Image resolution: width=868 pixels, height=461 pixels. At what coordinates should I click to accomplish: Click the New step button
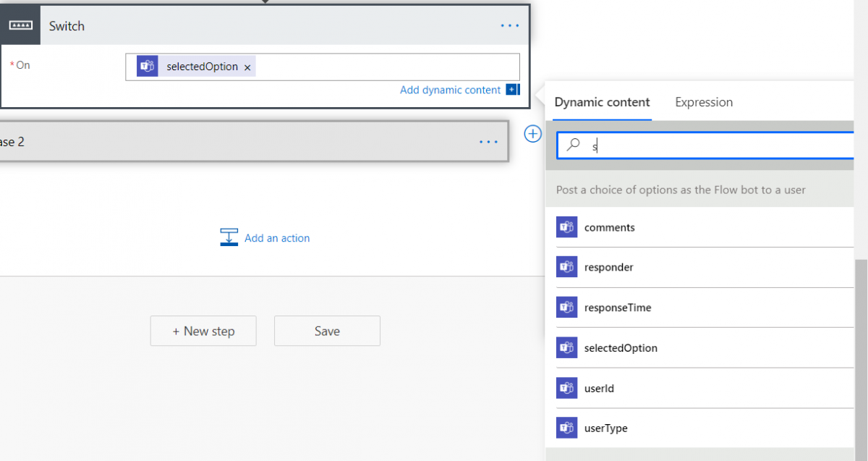click(203, 331)
